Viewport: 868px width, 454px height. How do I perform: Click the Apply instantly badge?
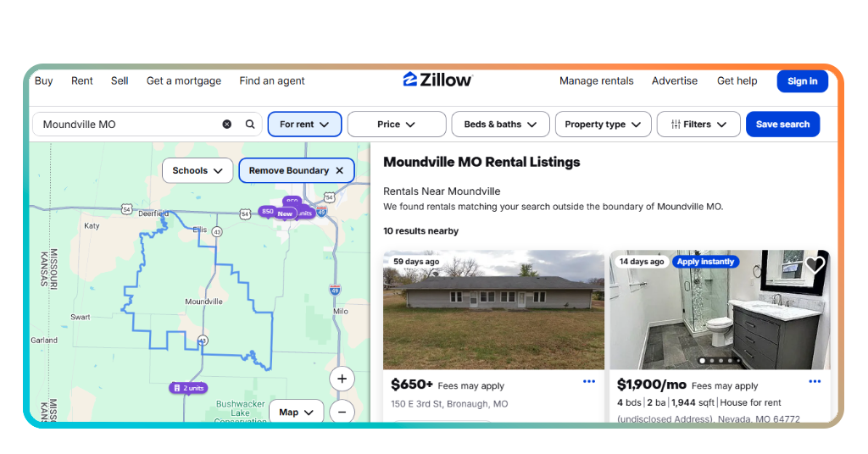click(705, 262)
